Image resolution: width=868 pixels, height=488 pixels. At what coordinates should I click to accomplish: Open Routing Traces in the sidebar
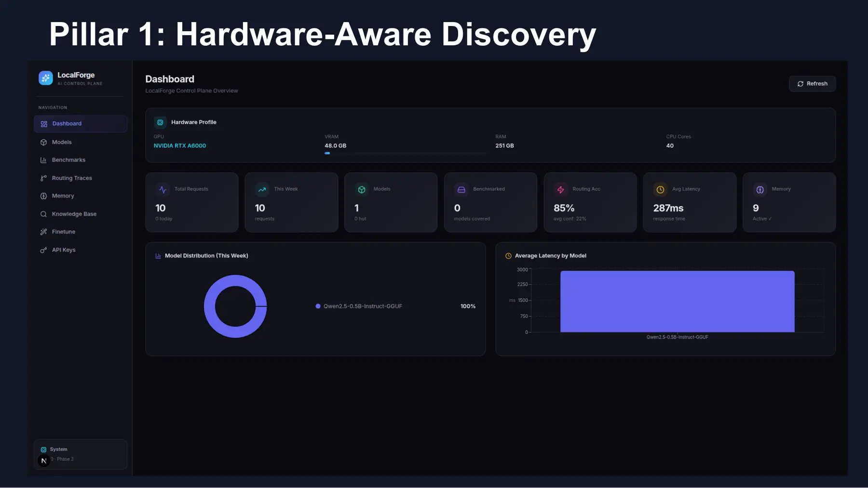pos(81,178)
